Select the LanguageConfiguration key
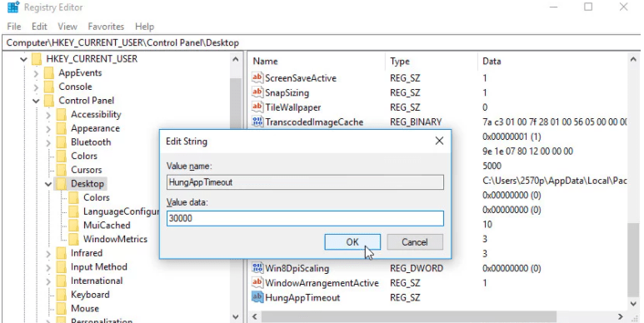The height and width of the screenshot is (323, 644). (121, 211)
